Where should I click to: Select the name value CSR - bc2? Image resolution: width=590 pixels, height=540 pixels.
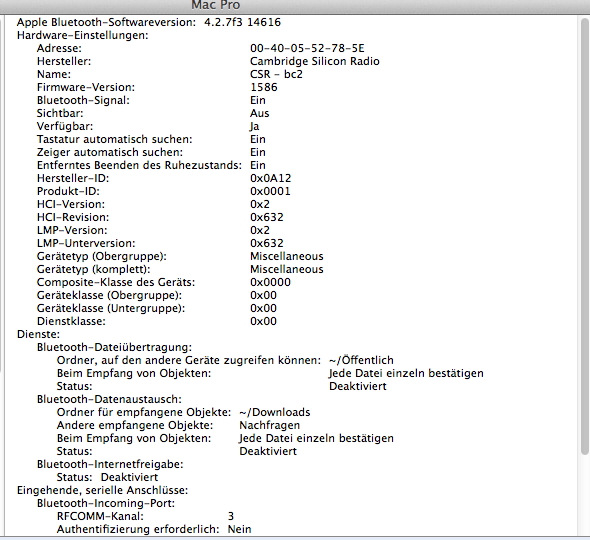pos(276,74)
